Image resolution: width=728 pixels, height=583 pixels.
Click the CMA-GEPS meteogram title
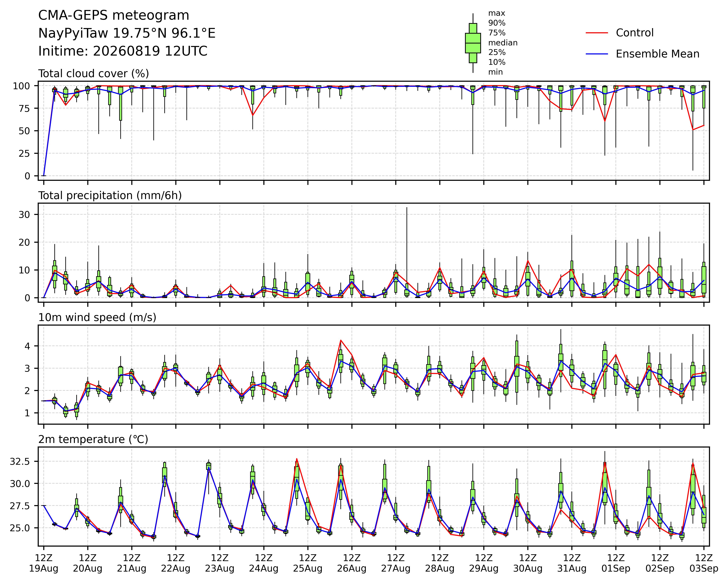coord(114,16)
